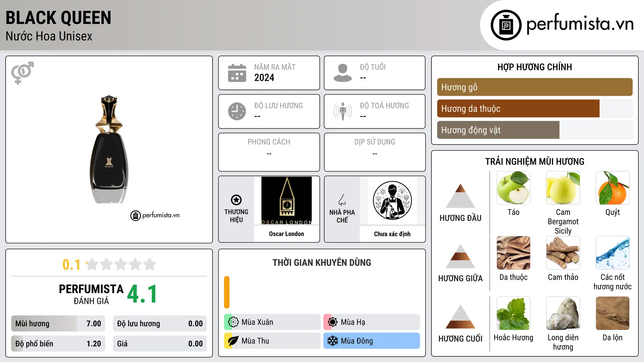Click the Nước Hoa Unisex subtitle
Viewport: 644px width, 362px height.
49,36
